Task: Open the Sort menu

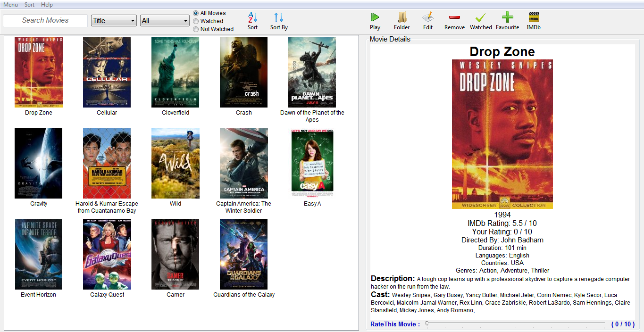Action: [x=29, y=5]
